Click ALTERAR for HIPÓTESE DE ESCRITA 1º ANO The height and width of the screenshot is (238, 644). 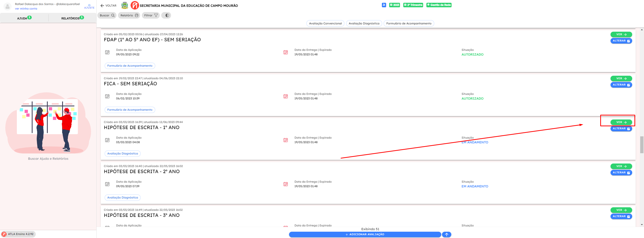621,129
